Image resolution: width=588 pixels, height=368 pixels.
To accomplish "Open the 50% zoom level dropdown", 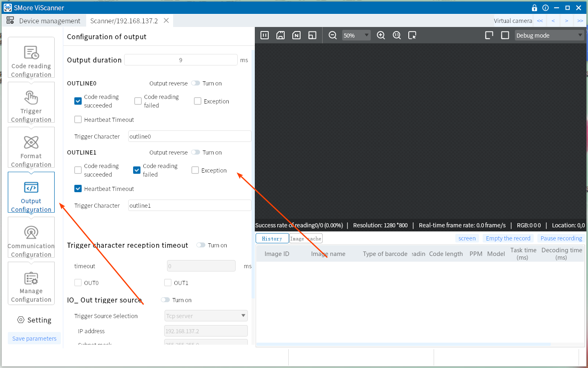I will tap(356, 35).
